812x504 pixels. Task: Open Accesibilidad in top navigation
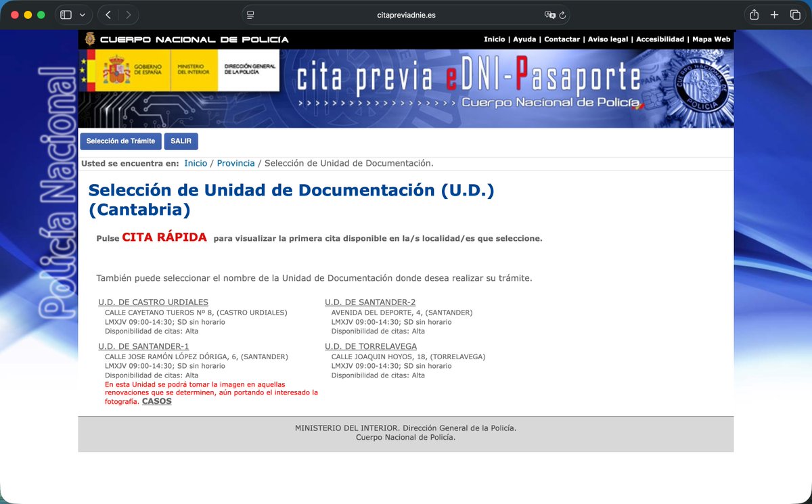[x=660, y=39]
